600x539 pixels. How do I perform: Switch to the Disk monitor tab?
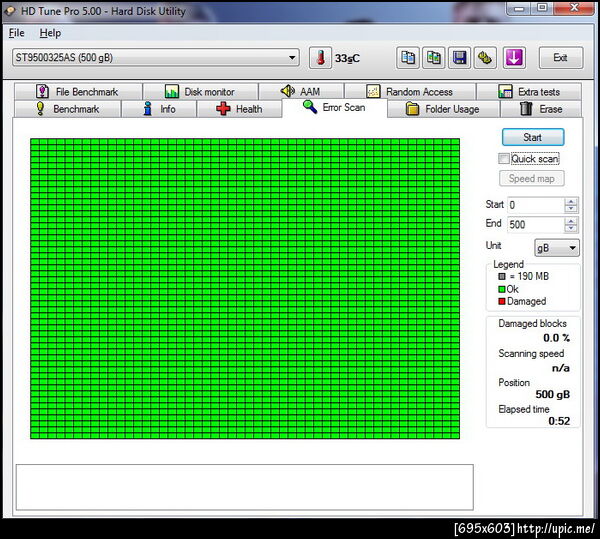[x=200, y=92]
